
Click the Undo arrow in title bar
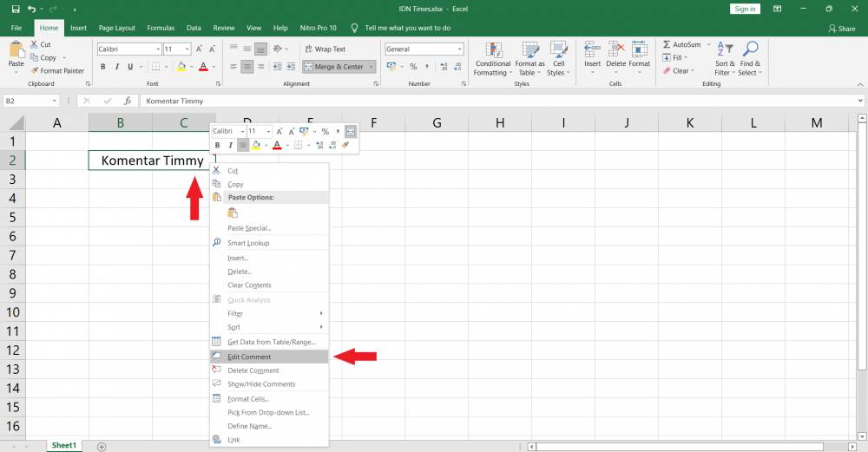[32, 9]
